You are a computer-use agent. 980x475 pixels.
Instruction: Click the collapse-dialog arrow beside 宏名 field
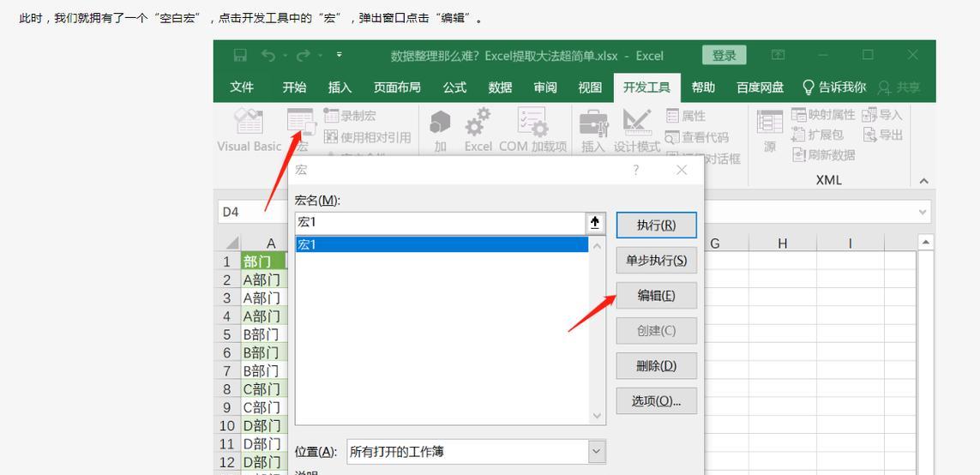coord(595,223)
